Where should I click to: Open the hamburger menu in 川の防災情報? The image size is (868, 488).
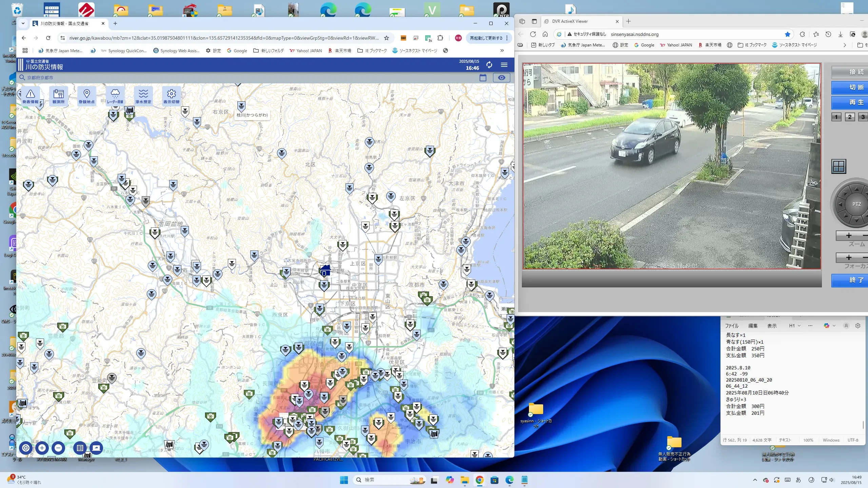(504, 65)
